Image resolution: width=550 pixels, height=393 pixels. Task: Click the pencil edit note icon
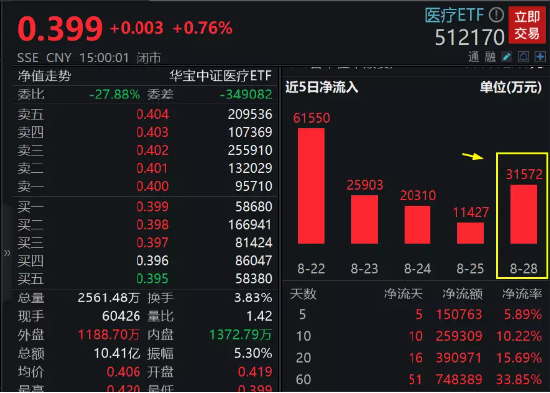(x=507, y=56)
